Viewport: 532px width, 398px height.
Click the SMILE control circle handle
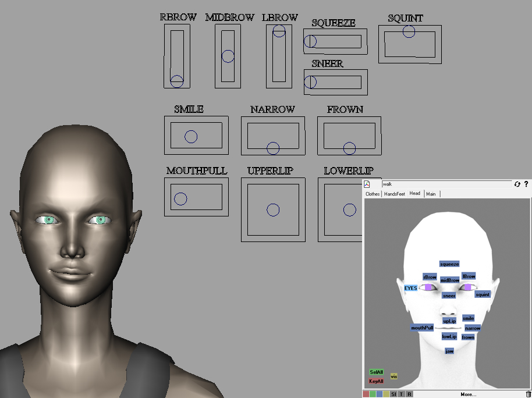click(191, 137)
